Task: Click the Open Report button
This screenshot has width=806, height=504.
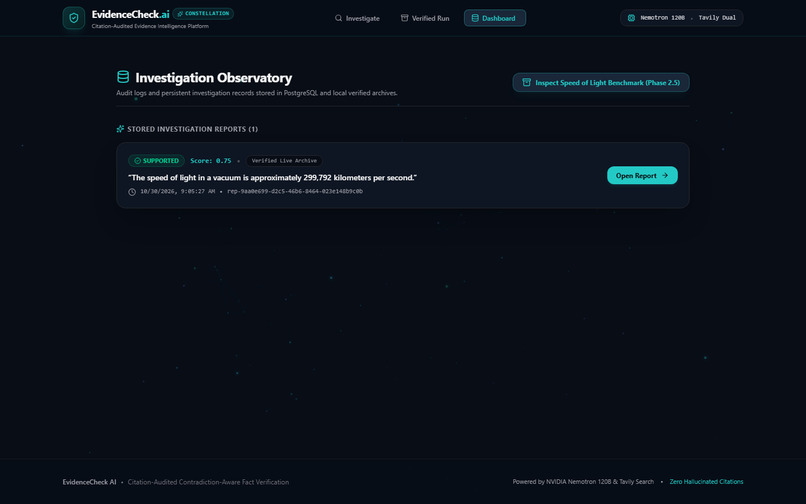Action: click(x=642, y=175)
